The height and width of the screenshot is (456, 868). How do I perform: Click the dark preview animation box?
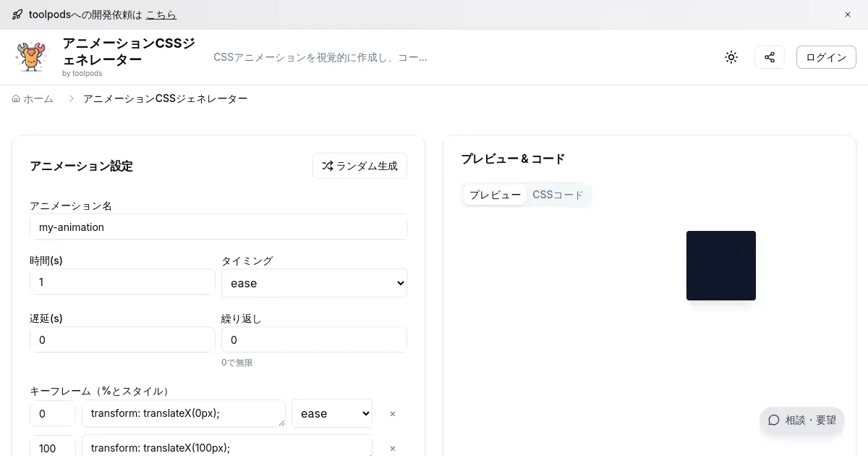tap(720, 266)
